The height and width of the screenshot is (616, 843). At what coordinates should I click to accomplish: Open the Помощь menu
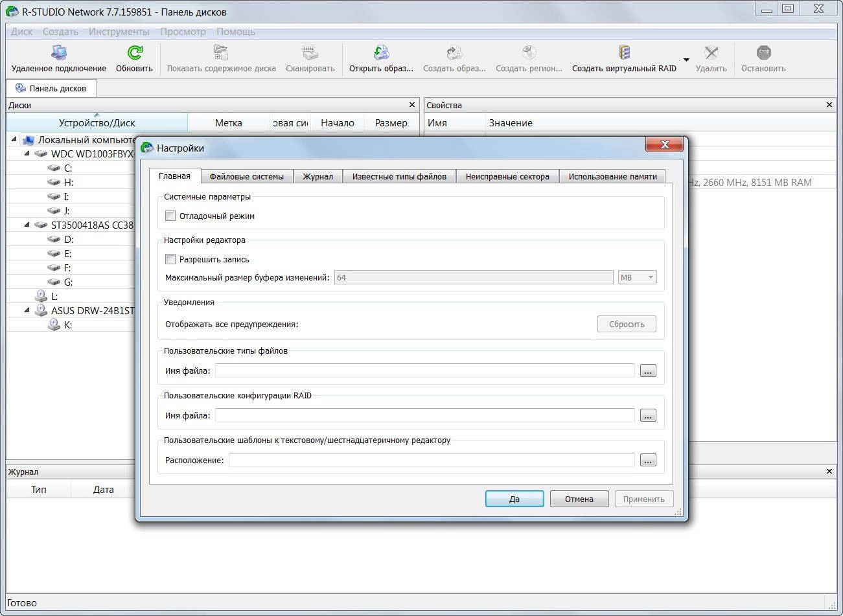point(236,31)
